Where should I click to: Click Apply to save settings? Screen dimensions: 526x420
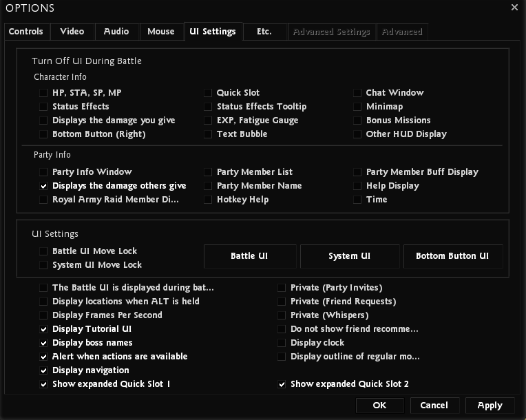tap(490, 406)
